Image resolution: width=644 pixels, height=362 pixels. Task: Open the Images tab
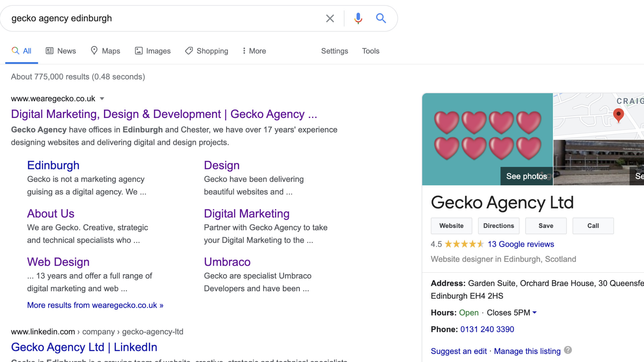(x=153, y=51)
